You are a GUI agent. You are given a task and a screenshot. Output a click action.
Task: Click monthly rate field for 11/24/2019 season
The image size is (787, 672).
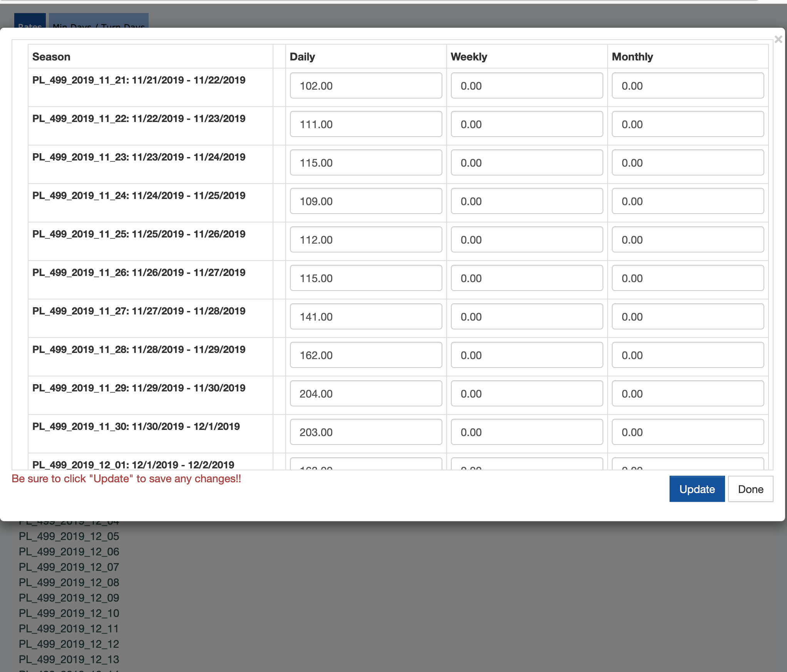(x=687, y=201)
